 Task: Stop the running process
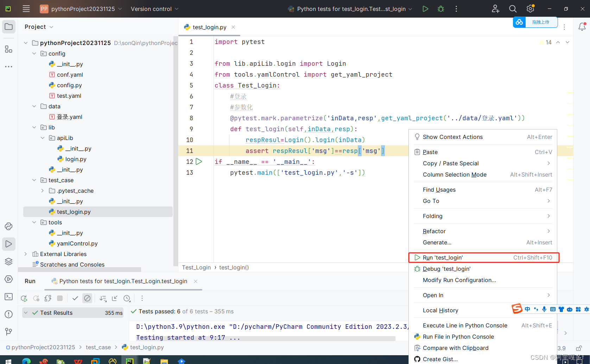coord(60,298)
